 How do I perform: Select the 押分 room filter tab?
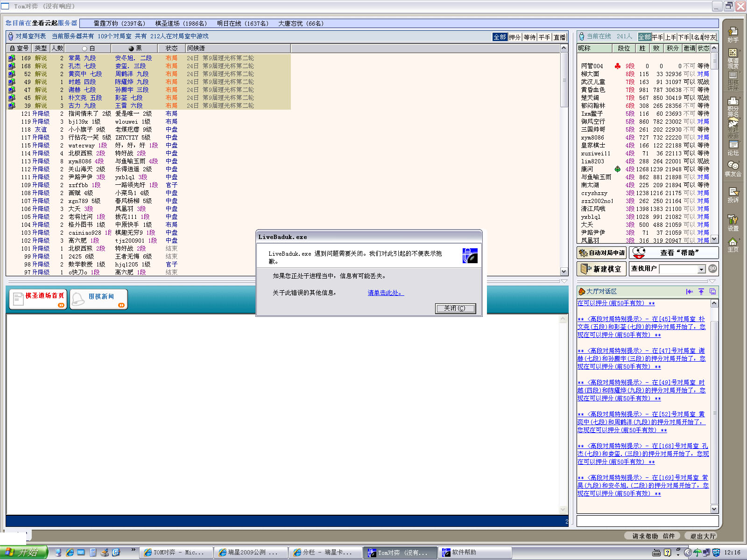coord(514,37)
